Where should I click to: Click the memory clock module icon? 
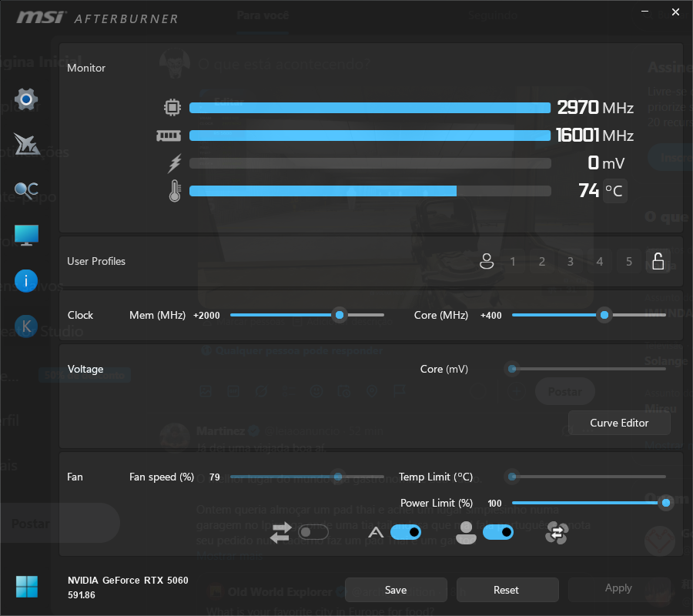(169, 136)
